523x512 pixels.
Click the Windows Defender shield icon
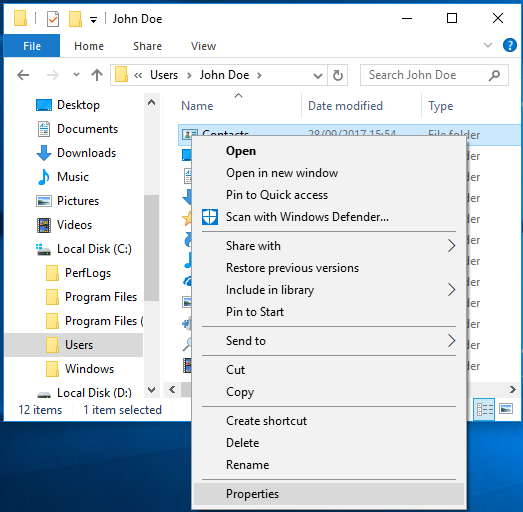210,217
